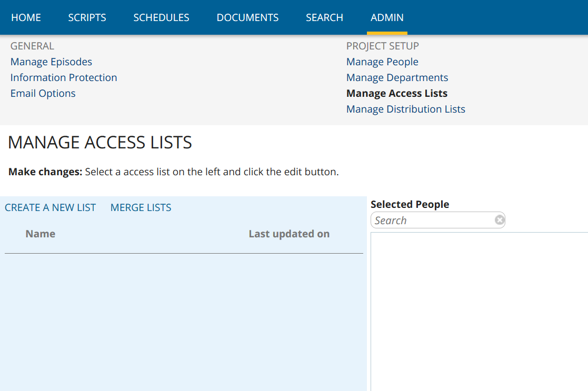Screen dimensions: 588x391
Task: Open the DOCUMENTS tab
Action: [247, 17]
